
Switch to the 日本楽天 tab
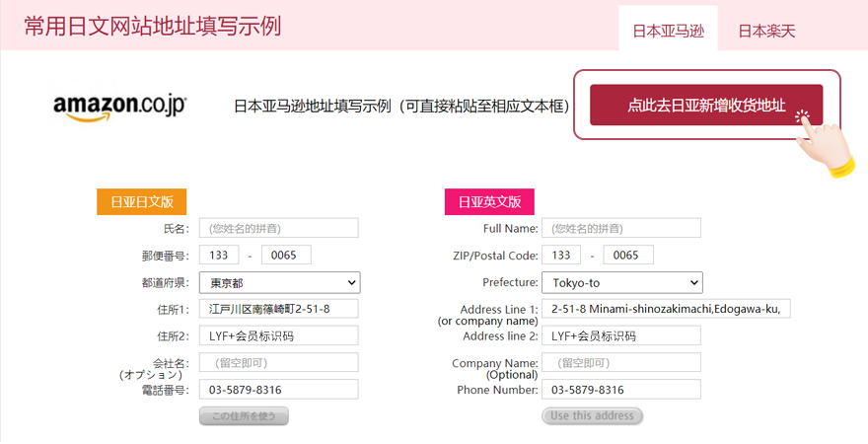(766, 31)
